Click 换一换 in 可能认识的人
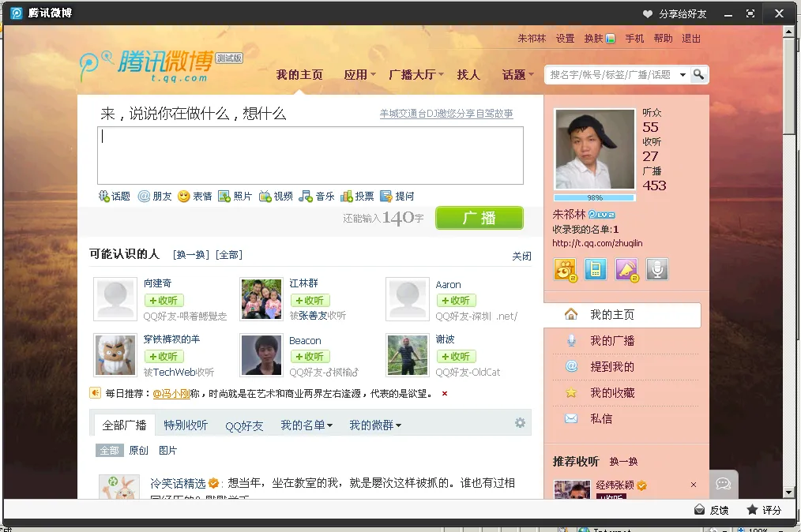Screen dimensions: 801x532 click(x=191, y=254)
